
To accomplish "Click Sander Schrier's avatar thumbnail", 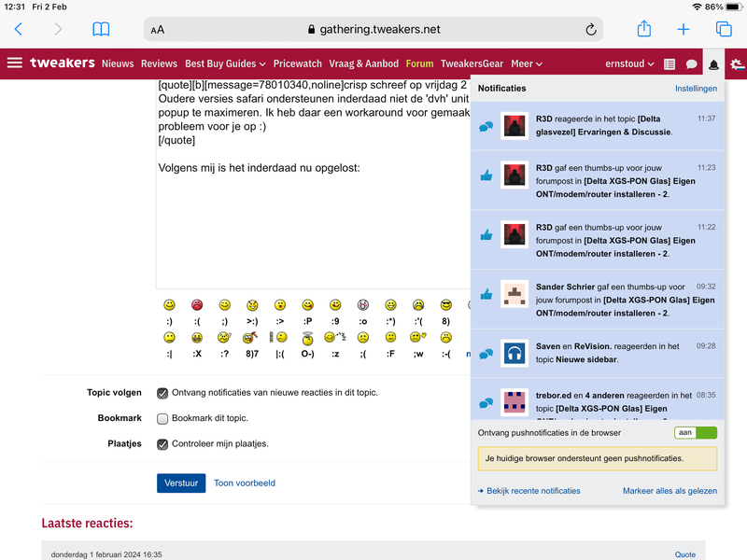I will (x=514, y=293).
